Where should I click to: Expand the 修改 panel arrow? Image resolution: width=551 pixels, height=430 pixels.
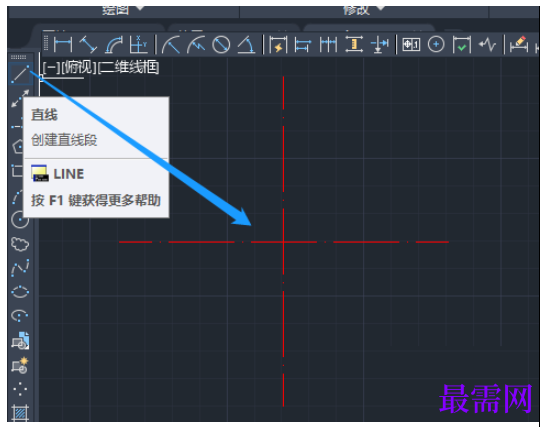click(380, 8)
